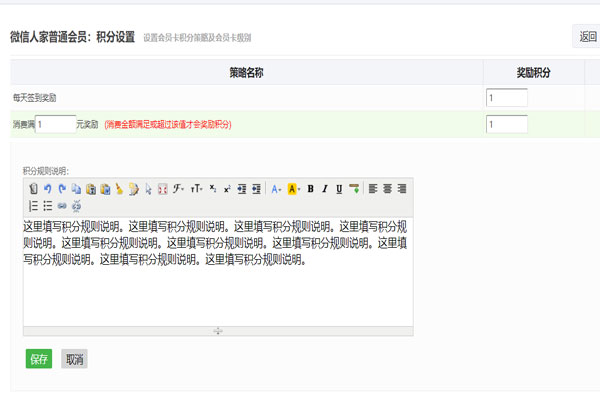Click the first editor toolbar icon (clipboard cut)
Screen dimensions: 600x400
[33, 189]
